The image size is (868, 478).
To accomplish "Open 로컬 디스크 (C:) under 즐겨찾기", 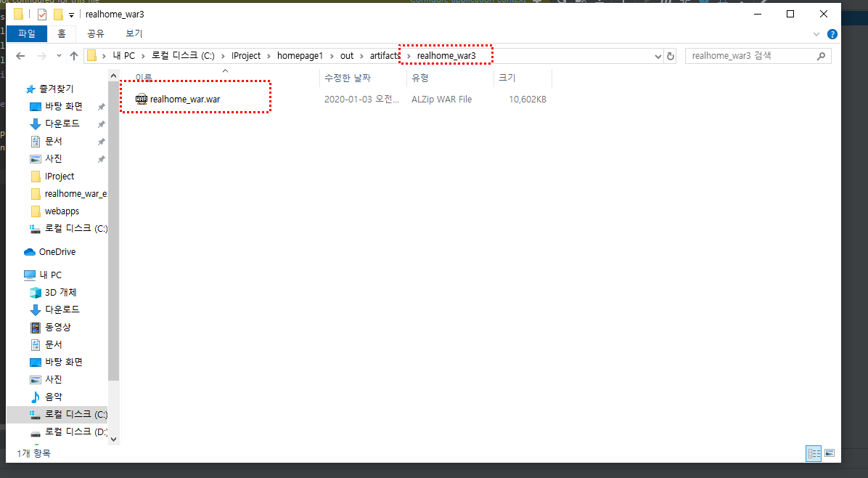I will pyautogui.click(x=75, y=229).
